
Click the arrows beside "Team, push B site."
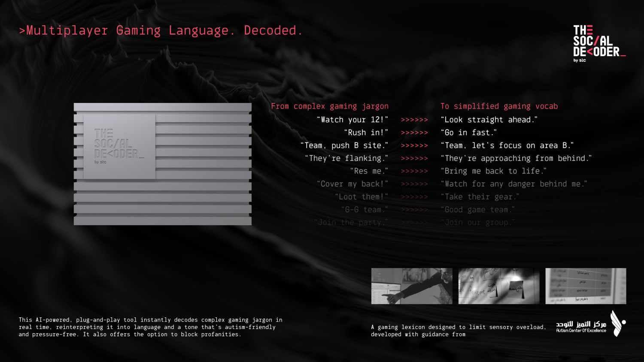click(414, 146)
